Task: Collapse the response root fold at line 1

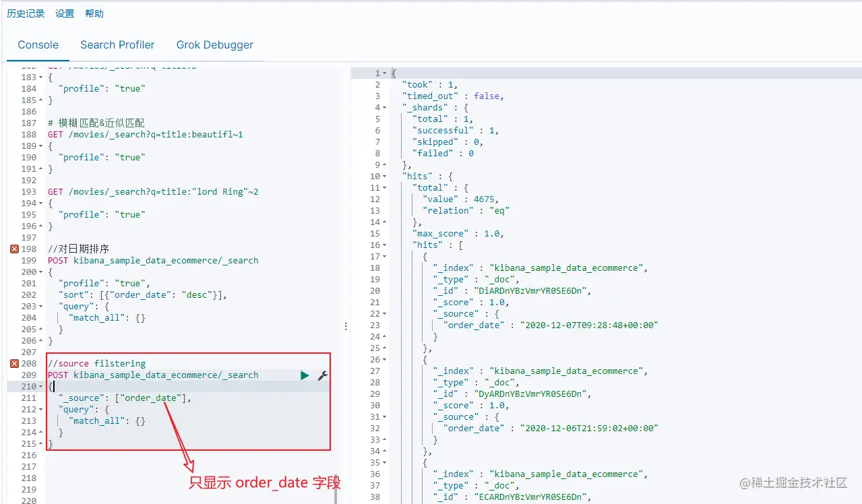Action: [384, 73]
